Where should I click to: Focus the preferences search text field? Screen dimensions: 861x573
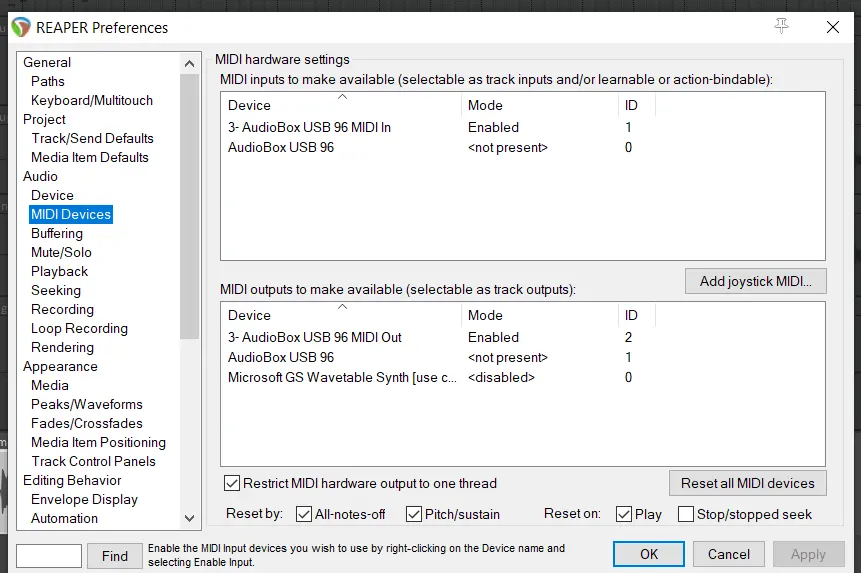pyautogui.click(x=49, y=555)
